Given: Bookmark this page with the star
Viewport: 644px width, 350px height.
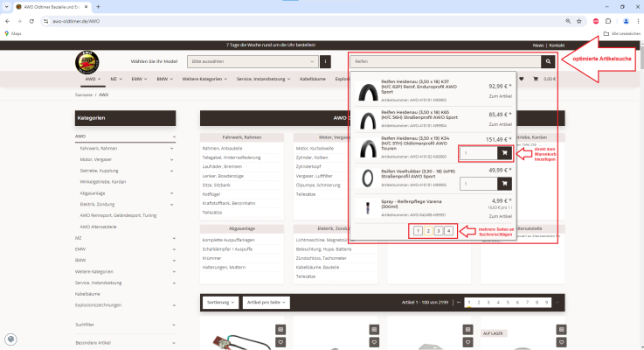Looking at the screenshot, I should click(x=579, y=21).
